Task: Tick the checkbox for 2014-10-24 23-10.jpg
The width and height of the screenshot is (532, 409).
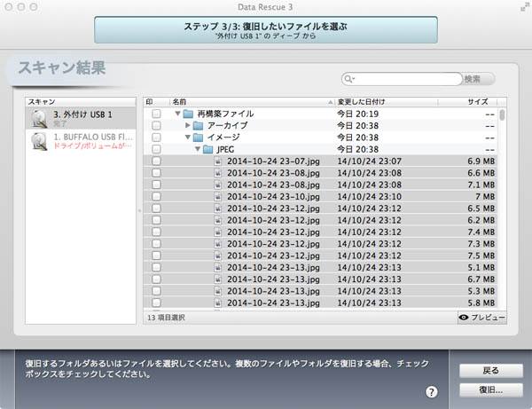Action: click(x=156, y=196)
